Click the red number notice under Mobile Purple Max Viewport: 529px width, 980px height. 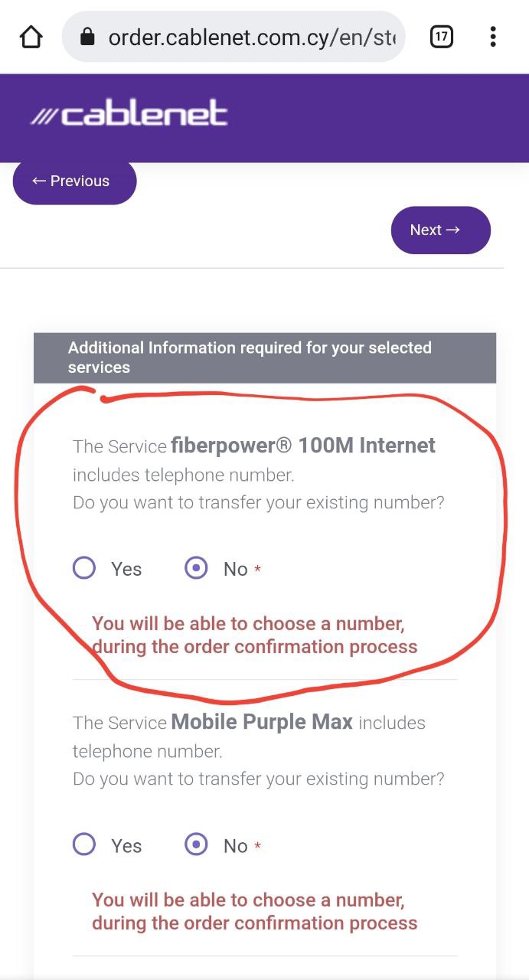[x=254, y=911]
